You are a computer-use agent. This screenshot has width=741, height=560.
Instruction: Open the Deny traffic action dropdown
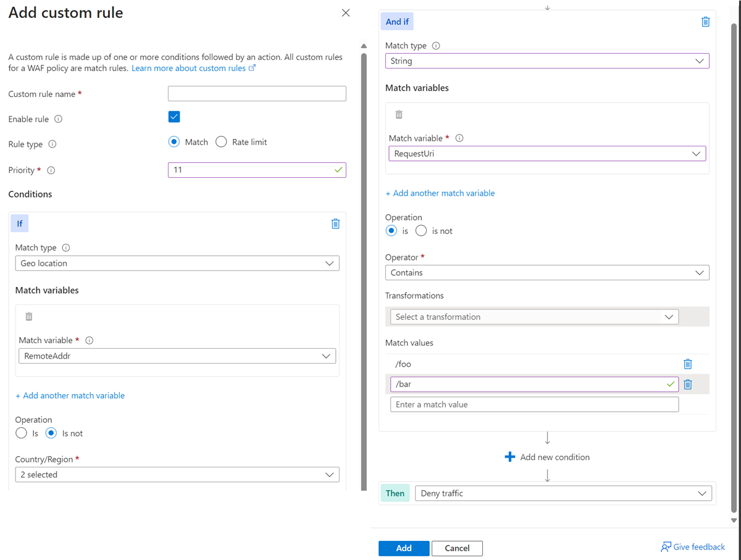click(563, 493)
